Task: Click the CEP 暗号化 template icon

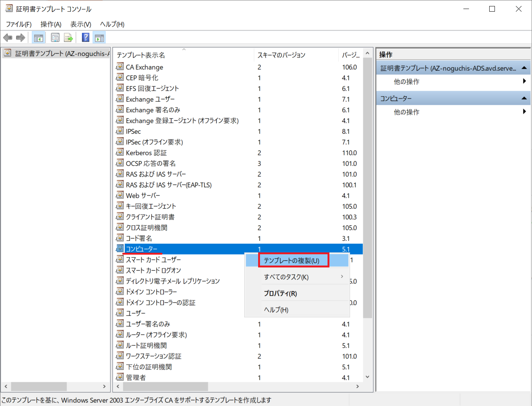Action: 120,77
